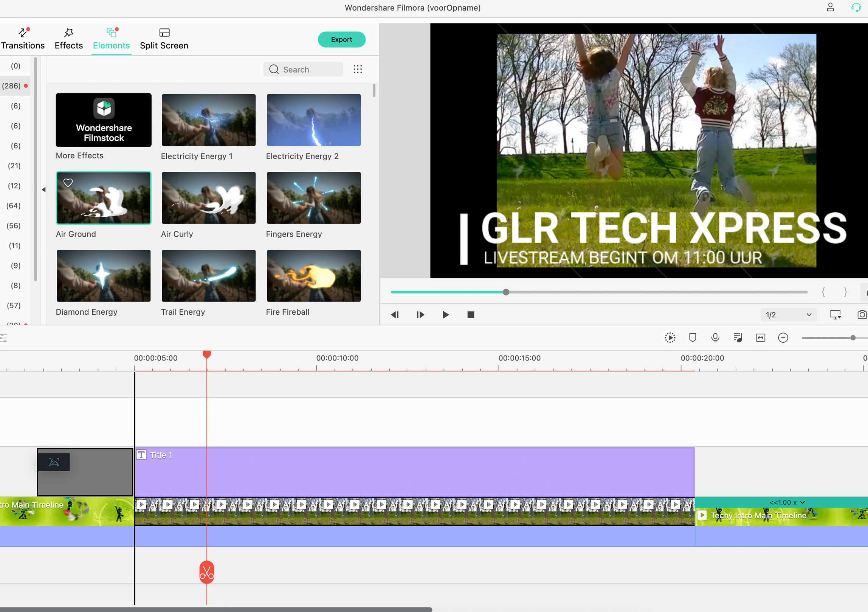Image resolution: width=868 pixels, height=612 pixels.
Task: Select the Fire Fireball element
Action: click(x=314, y=276)
